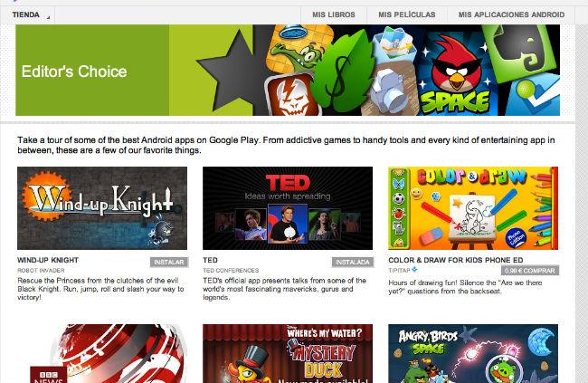Click the green leaf dollar Mint icon

click(342, 72)
